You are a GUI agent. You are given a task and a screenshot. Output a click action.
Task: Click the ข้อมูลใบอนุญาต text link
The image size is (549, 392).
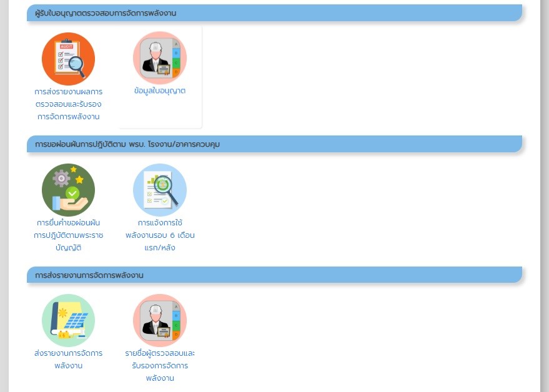[x=160, y=91]
